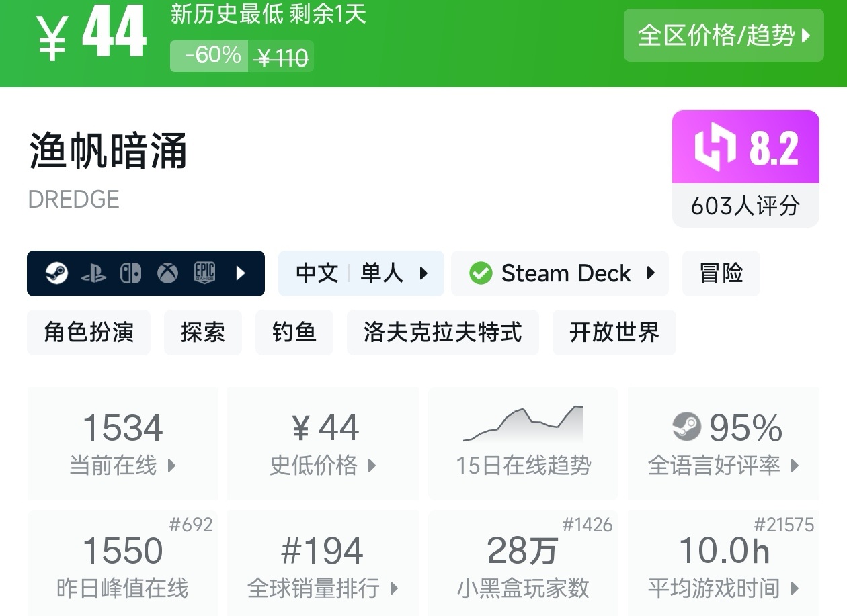
Task: Select the 探索 tag
Action: pyautogui.click(x=203, y=333)
